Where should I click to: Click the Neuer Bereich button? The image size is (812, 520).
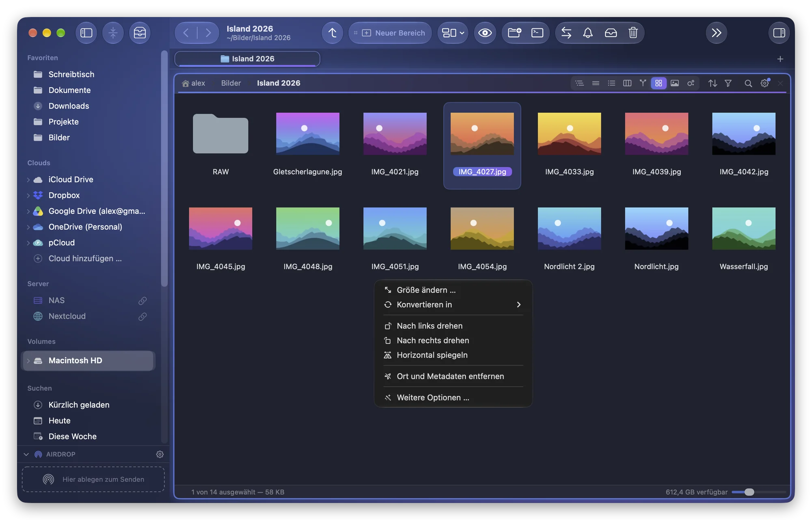click(390, 33)
